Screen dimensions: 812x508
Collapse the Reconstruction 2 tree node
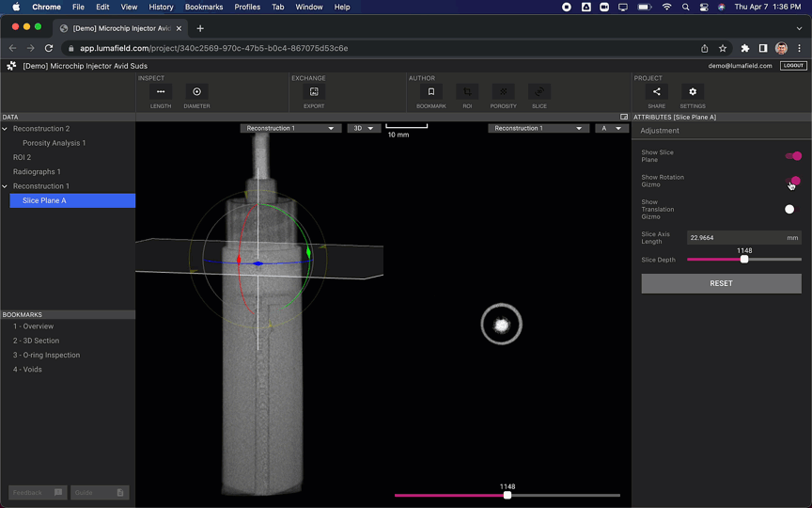5,129
